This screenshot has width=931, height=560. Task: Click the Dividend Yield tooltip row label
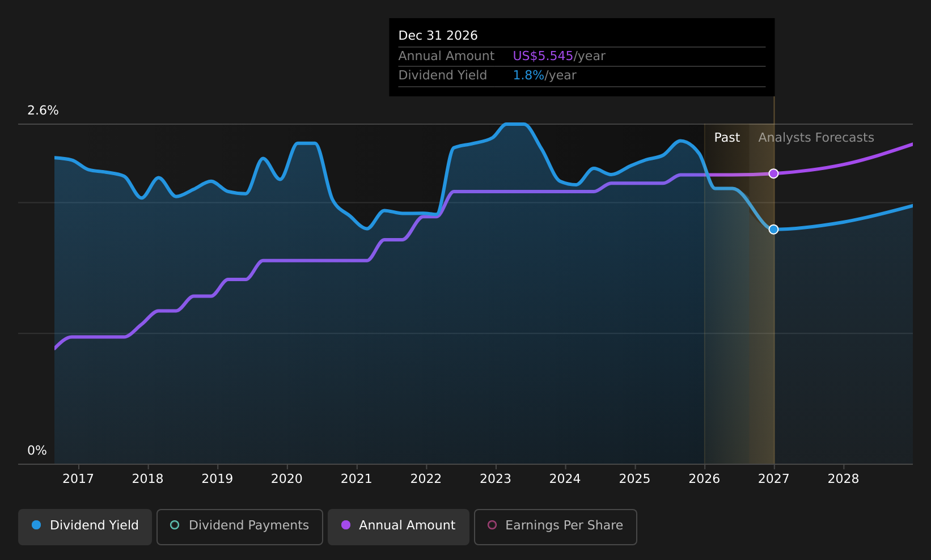(x=443, y=75)
